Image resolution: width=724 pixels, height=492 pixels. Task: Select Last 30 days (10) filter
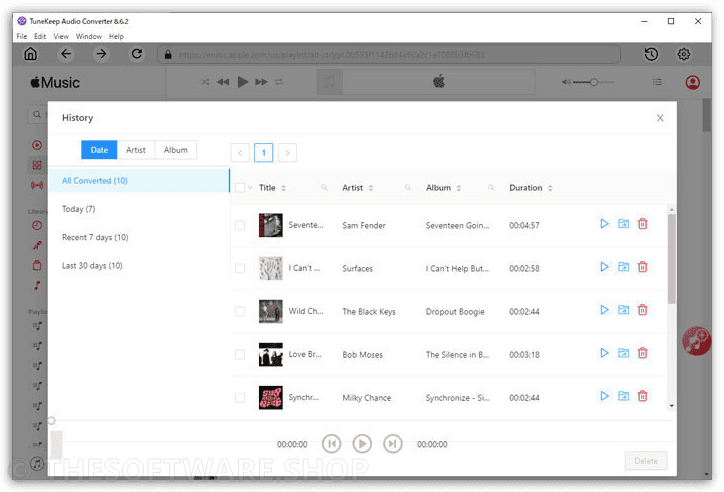point(139,266)
